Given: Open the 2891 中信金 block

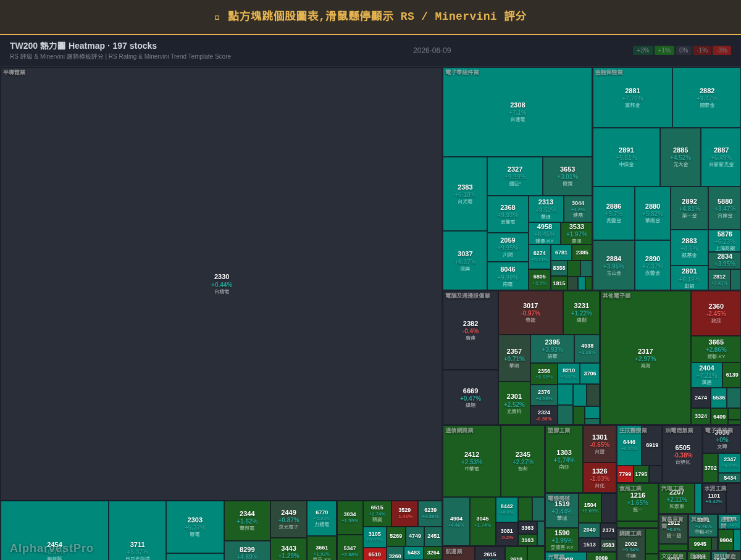Looking at the screenshot, I should point(626,157).
